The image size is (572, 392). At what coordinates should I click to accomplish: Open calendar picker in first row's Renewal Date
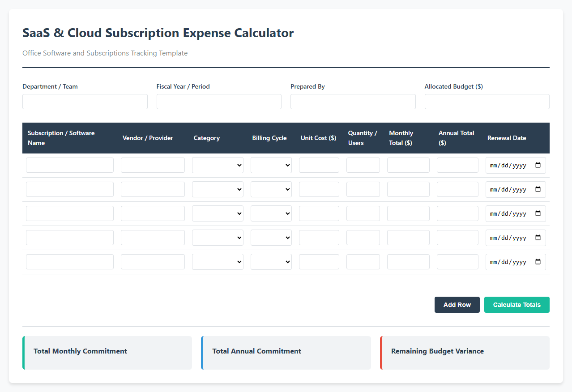click(538, 165)
